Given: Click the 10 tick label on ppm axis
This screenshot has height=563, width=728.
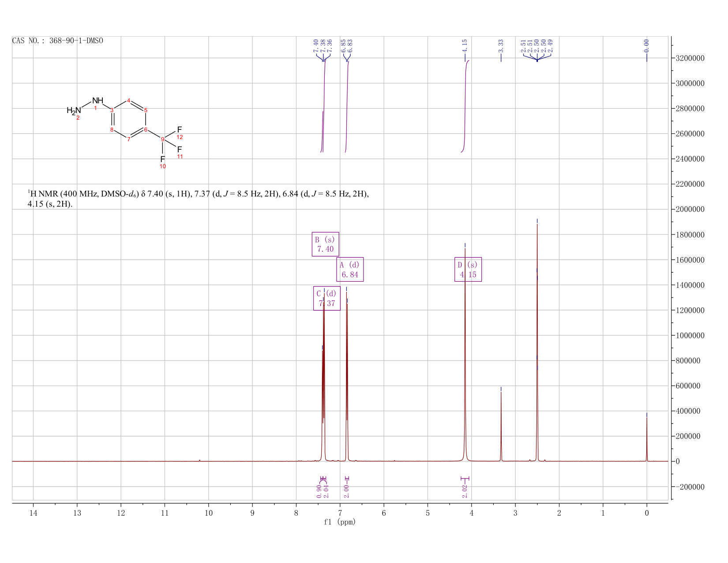Looking at the screenshot, I should click(x=209, y=513).
